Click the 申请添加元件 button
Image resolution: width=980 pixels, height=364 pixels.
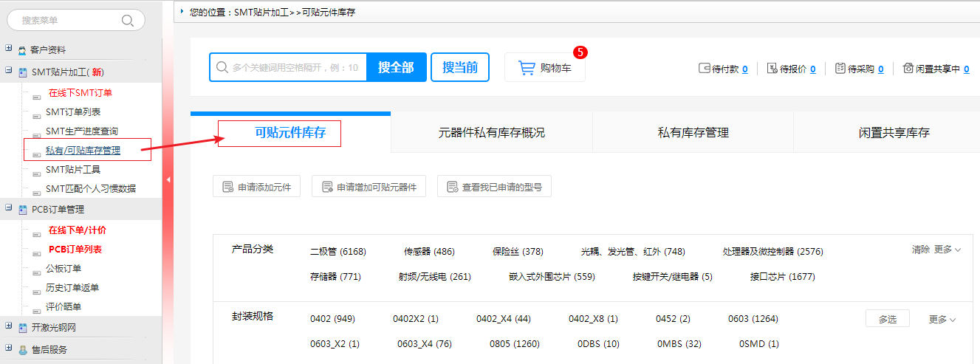pyautogui.click(x=256, y=188)
